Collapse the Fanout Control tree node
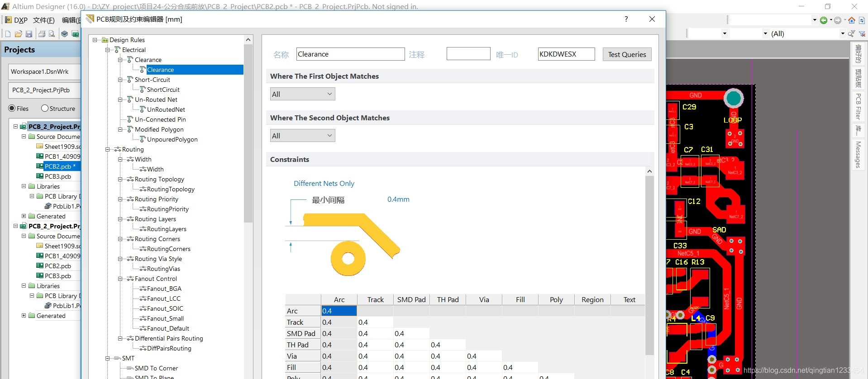The width and height of the screenshot is (868, 379). 120,279
